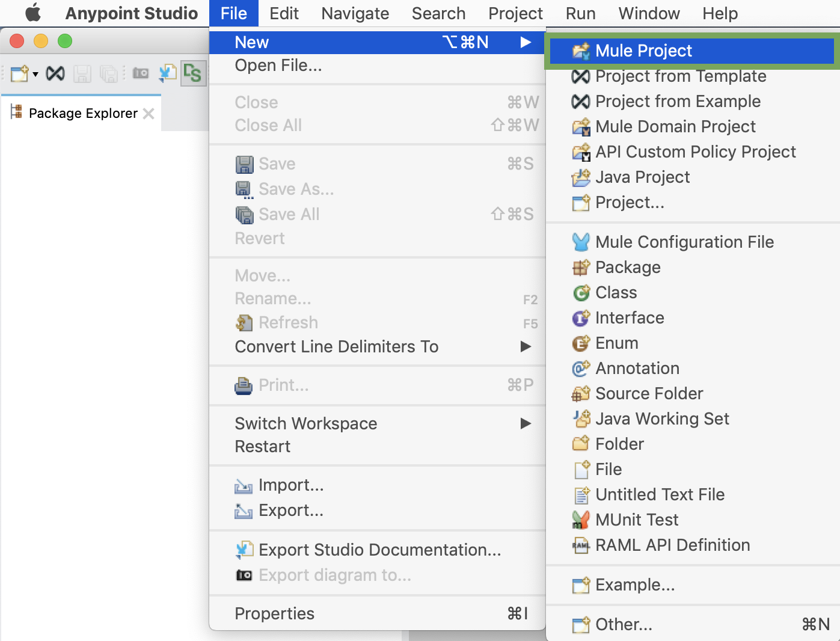Click the Untitled Text File icon
The height and width of the screenshot is (641, 840).
coord(580,495)
